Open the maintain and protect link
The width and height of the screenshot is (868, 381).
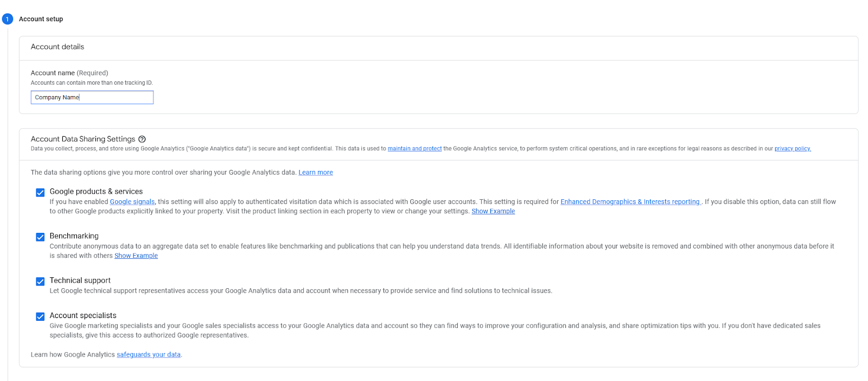point(414,149)
